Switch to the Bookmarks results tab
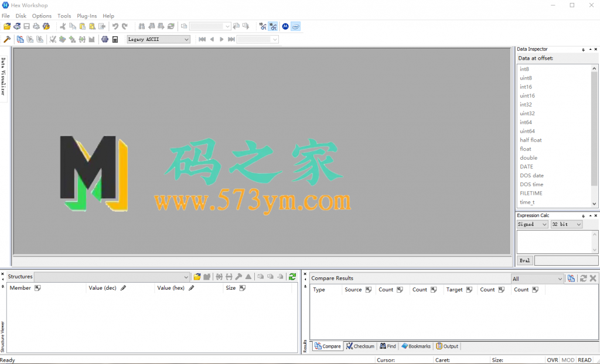Screen dimensions: 600x364 (416, 346)
